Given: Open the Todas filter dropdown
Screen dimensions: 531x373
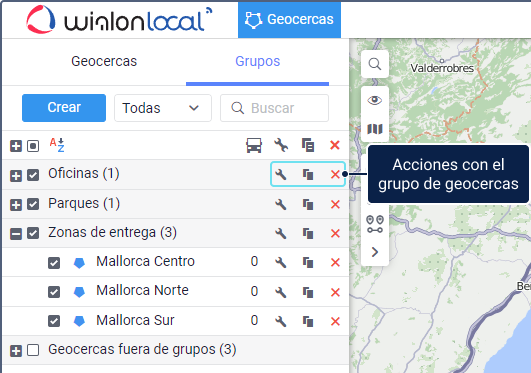Looking at the screenshot, I should (163, 108).
